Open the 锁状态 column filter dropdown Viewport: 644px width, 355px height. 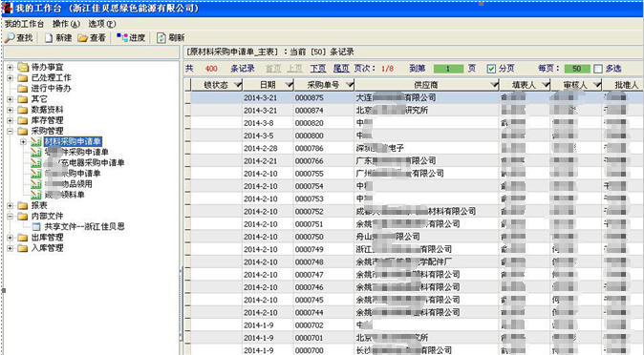coord(237,85)
